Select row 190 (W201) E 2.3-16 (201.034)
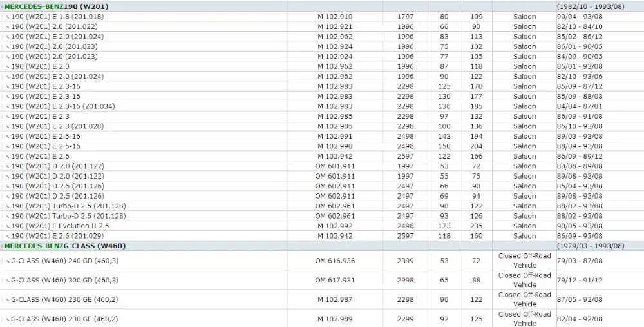Viewport: 644px width, 327px height. pyautogui.click(x=322, y=106)
